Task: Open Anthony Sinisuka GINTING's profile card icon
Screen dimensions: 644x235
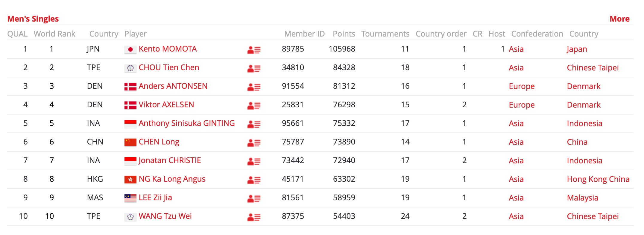Action: [254, 124]
